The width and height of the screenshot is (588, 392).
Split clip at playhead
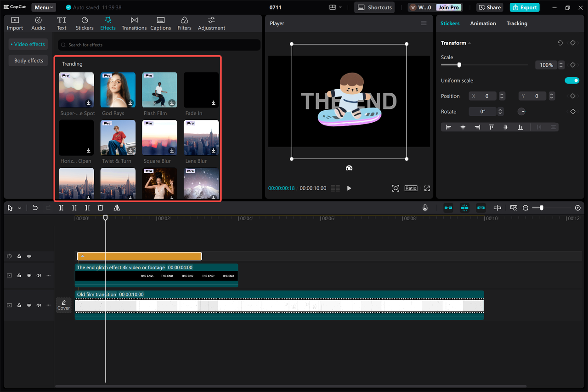coord(61,208)
